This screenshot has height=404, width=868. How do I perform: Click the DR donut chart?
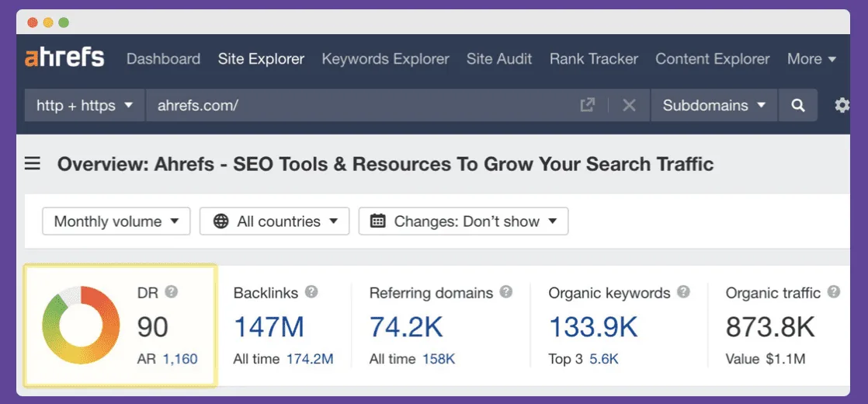click(x=81, y=326)
